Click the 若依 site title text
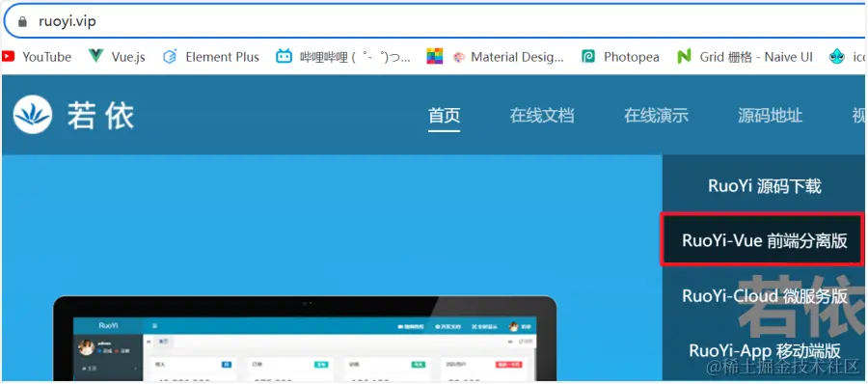The width and height of the screenshot is (868, 384). [100, 116]
